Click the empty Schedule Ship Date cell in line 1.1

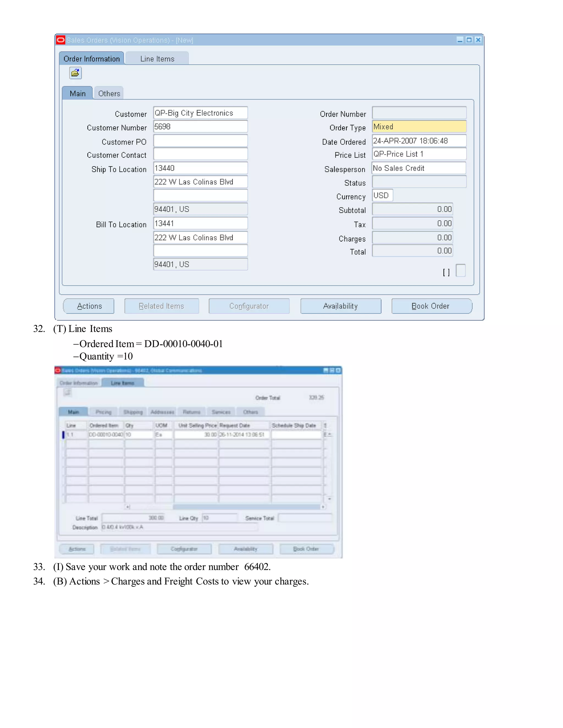coord(296,435)
